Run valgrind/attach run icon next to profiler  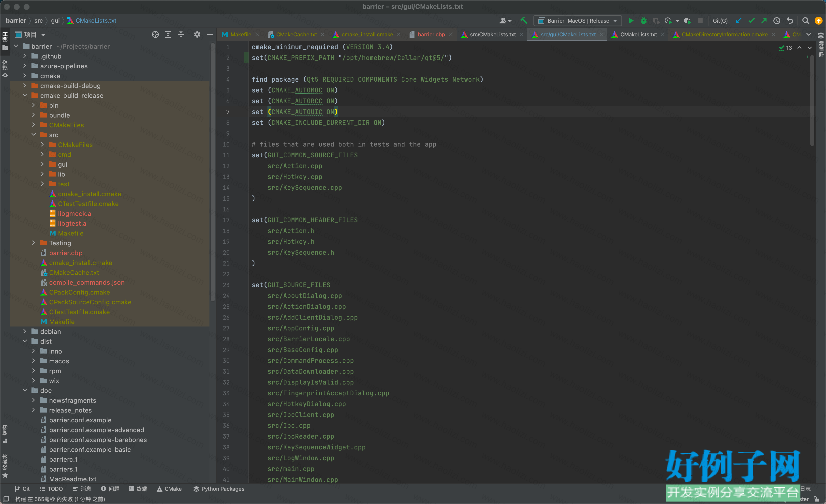coord(687,21)
